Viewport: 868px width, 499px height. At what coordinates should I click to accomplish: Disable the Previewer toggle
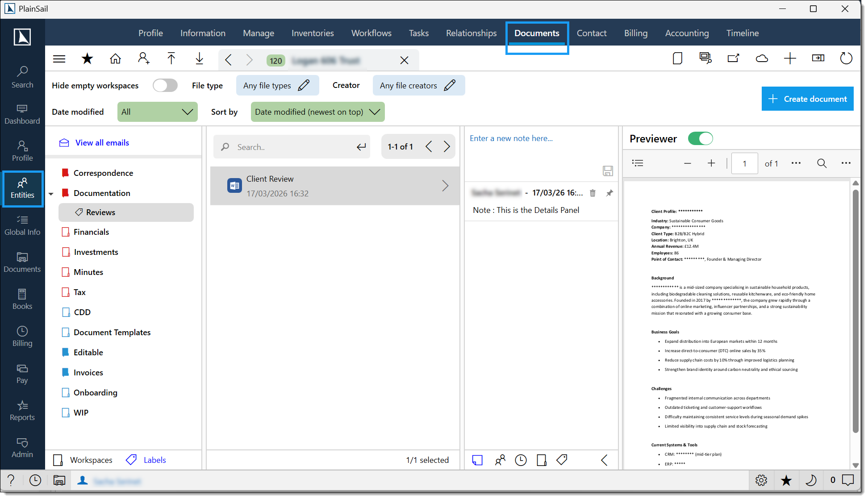[700, 138]
